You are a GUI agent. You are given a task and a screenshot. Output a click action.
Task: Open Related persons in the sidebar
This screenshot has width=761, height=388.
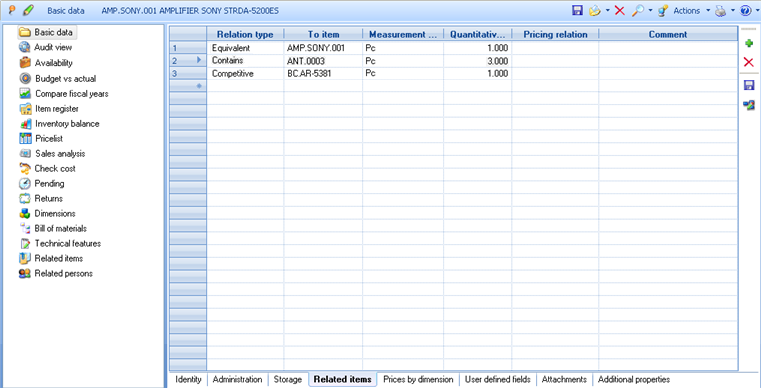[64, 273]
